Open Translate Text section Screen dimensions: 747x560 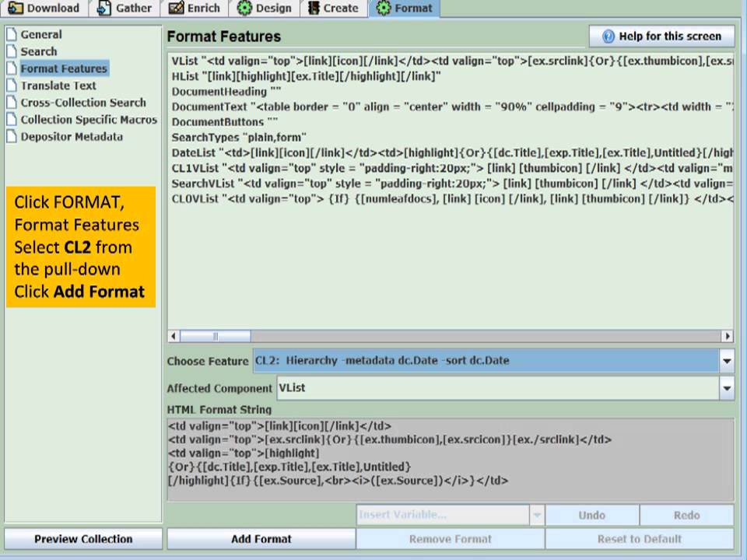pos(58,86)
